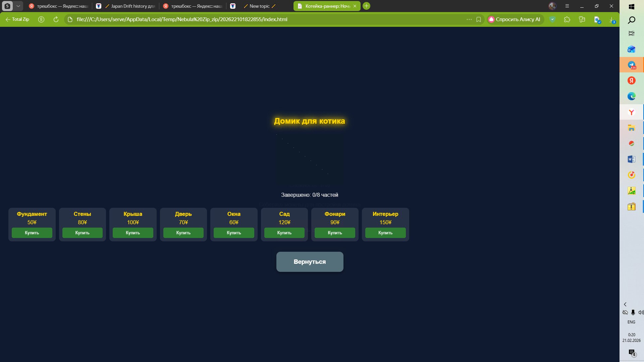This screenshot has height=362, width=644.
Task: Expand the tab list dropdown arrow
Action: point(18,6)
